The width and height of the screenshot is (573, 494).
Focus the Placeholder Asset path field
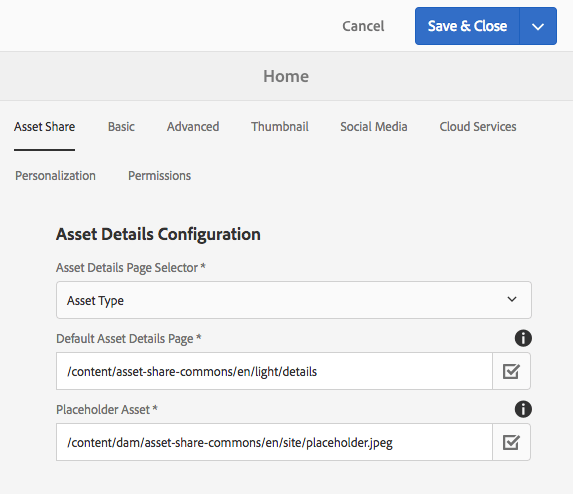point(274,442)
